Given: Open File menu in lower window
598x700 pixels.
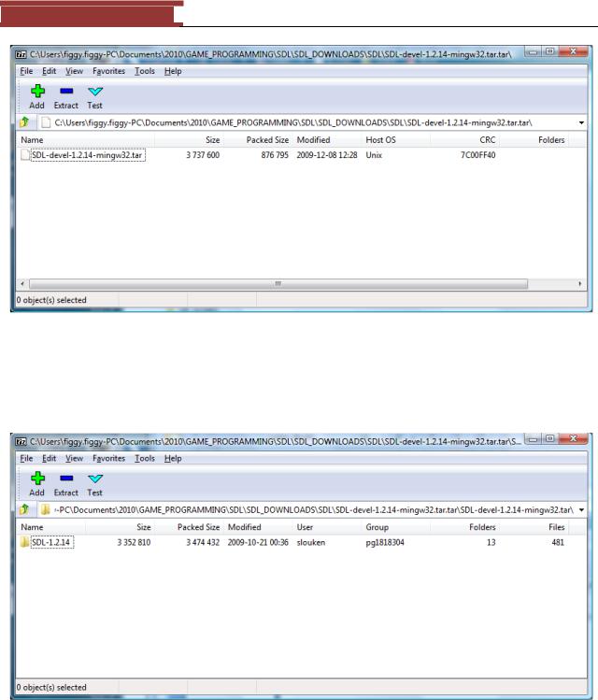Looking at the screenshot, I should [26, 458].
